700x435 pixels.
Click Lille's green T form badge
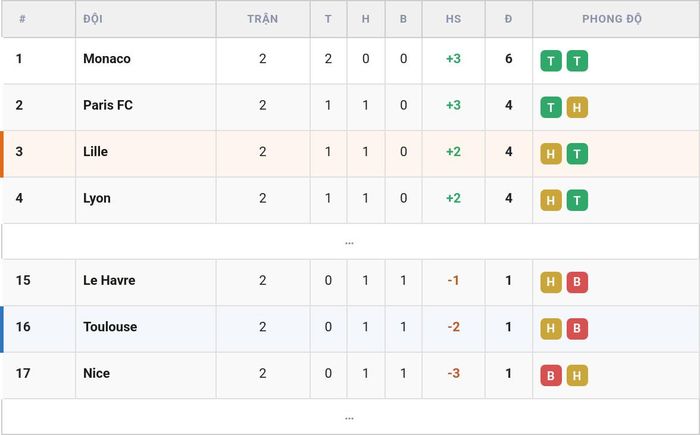coord(577,154)
